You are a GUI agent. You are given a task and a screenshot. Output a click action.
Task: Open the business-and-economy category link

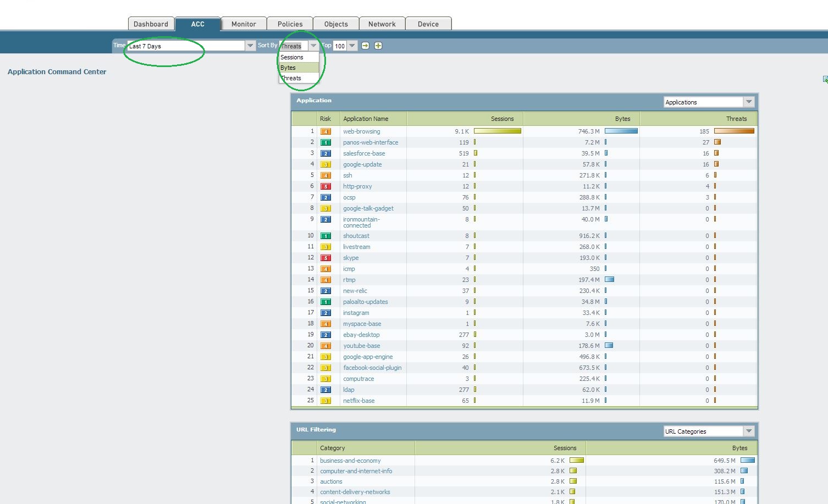point(350,461)
